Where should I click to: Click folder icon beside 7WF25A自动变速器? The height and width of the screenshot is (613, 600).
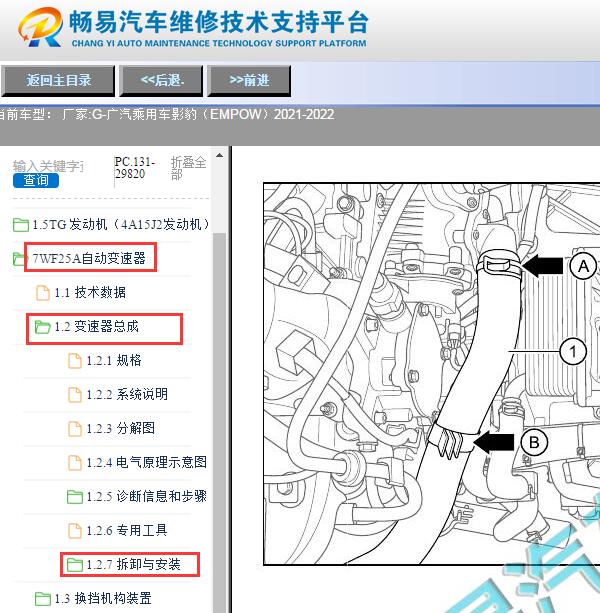click(20, 258)
